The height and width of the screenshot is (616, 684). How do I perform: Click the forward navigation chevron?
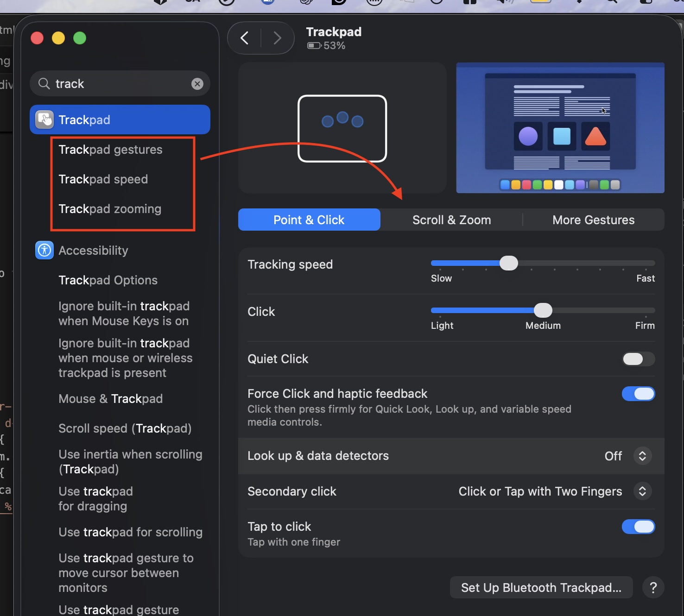coord(277,38)
